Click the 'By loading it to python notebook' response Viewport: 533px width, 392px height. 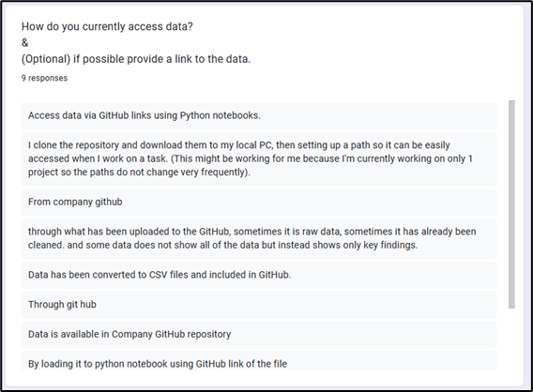pyautogui.click(x=259, y=360)
